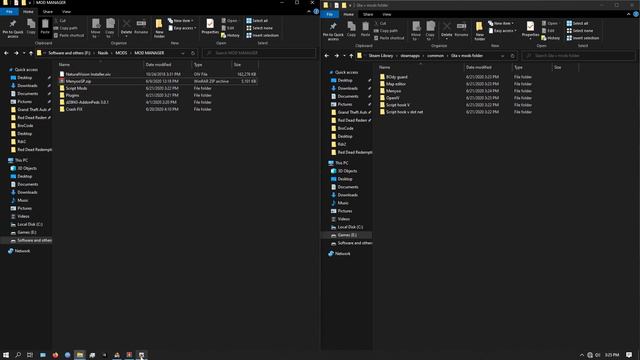The width and height of the screenshot is (640, 360).
Task: Click the Search MOD MANAGER box
Action: pyautogui.click(x=260, y=53)
